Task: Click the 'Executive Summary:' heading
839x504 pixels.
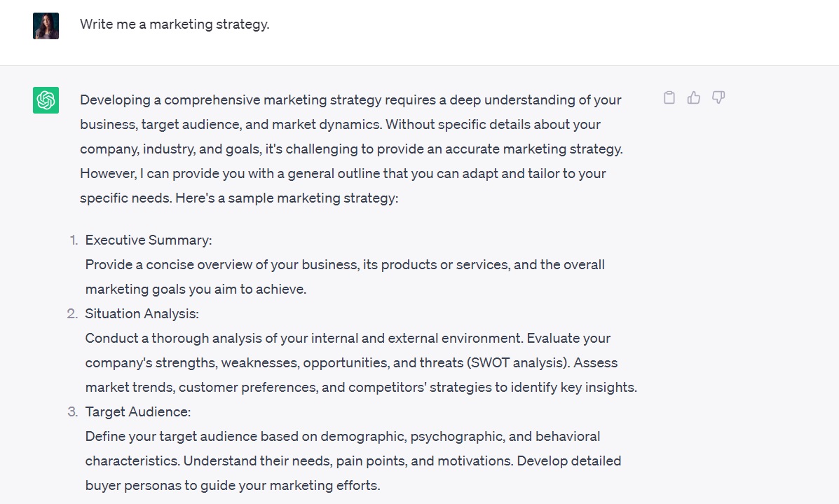Action: tap(149, 240)
